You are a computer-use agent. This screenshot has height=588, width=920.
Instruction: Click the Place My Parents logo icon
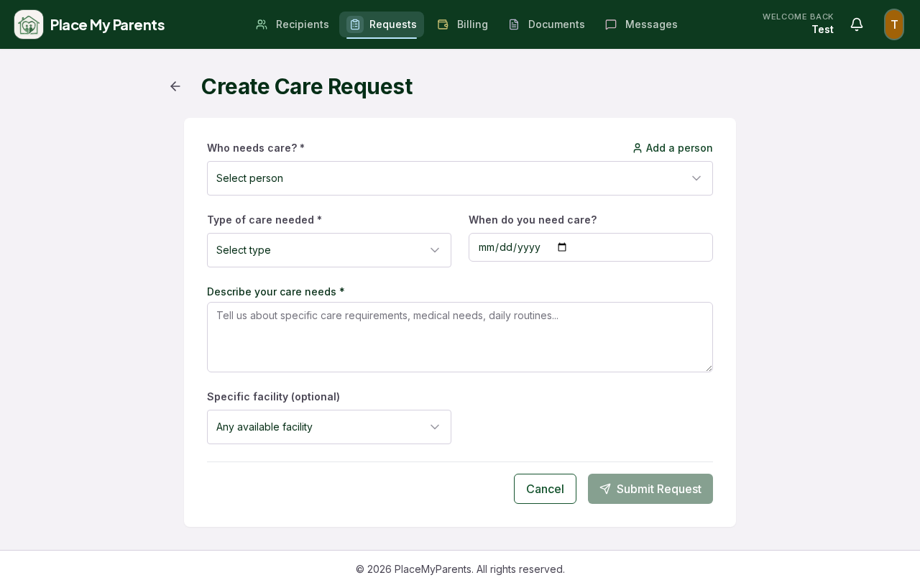(29, 24)
